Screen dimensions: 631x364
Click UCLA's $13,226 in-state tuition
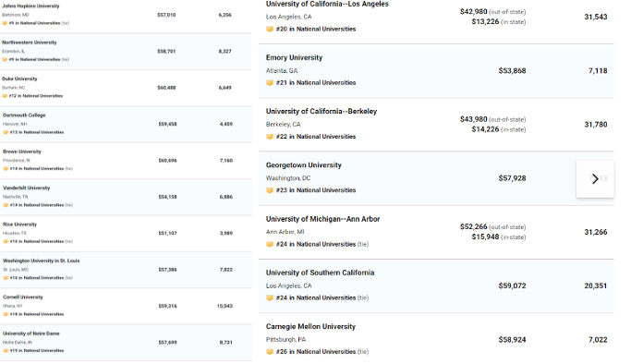click(x=485, y=22)
